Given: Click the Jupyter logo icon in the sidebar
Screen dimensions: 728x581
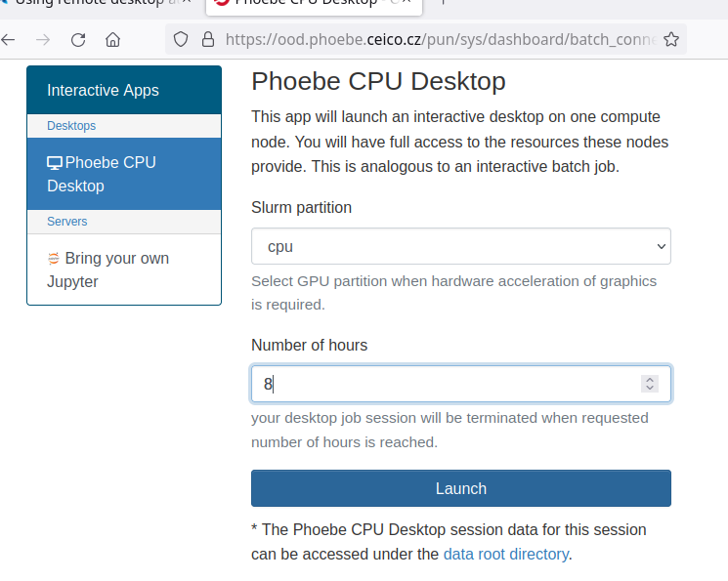Looking at the screenshot, I should [x=54, y=259].
